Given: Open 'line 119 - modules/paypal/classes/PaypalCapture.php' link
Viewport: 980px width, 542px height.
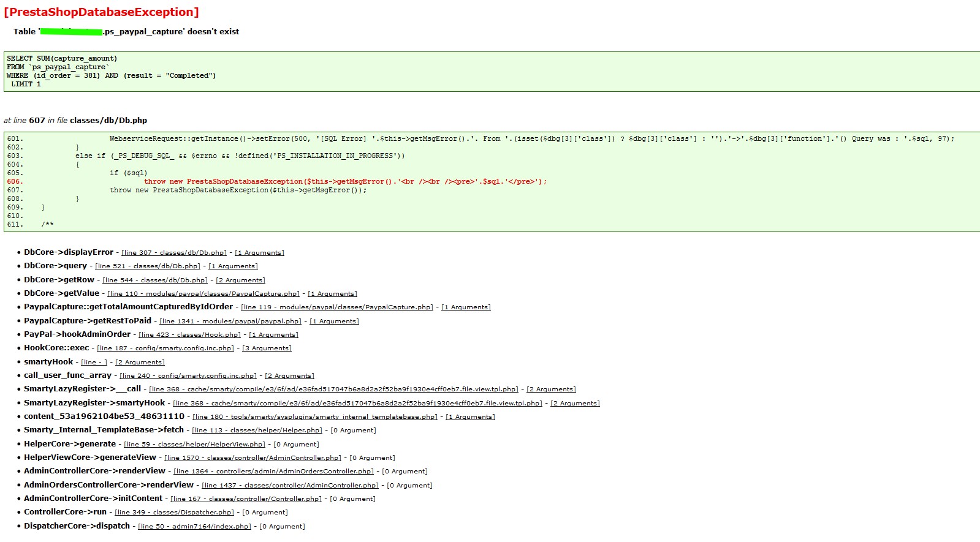Looking at the screenshot, I should pyautogui.click(x=337, y=307).
